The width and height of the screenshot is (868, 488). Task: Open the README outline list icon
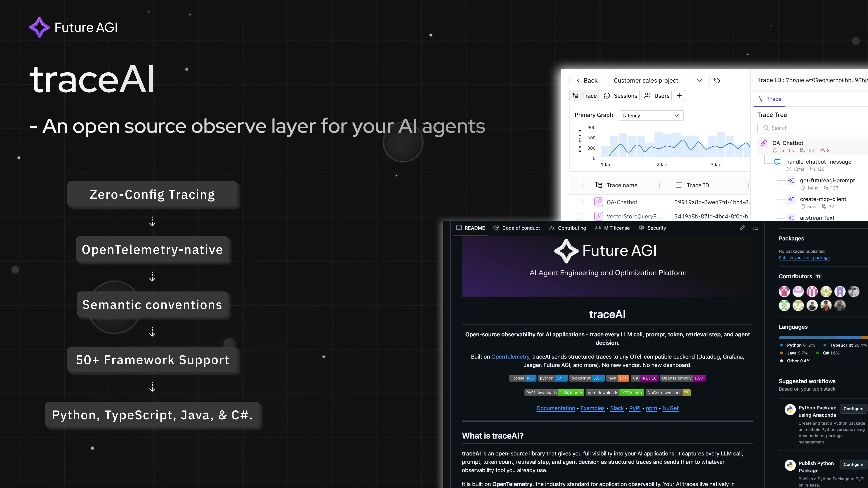click(756, 228)
